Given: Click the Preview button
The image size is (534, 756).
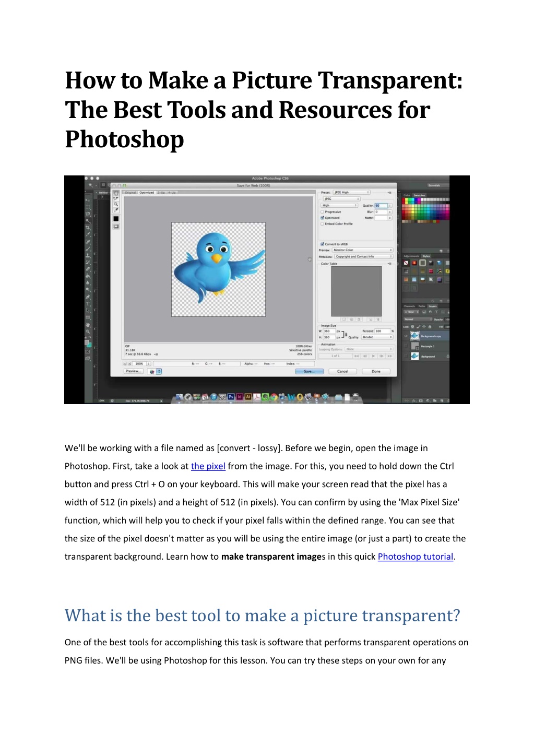Looking at the screenshot, I should [x=134, y=372].
